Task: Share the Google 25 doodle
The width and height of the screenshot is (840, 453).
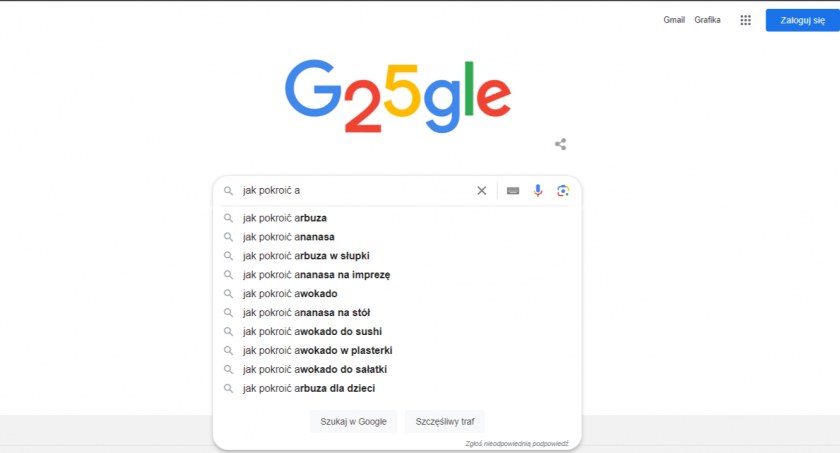Action: [561, 144]
